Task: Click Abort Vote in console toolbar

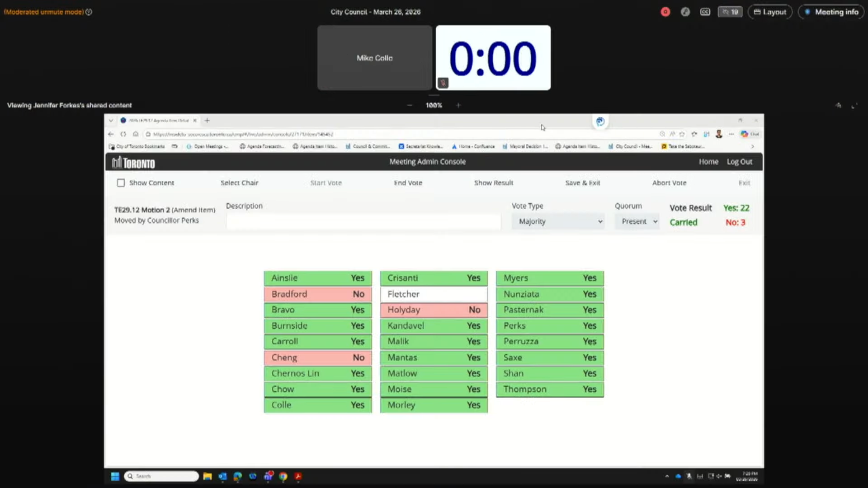Action: point(669,183)
